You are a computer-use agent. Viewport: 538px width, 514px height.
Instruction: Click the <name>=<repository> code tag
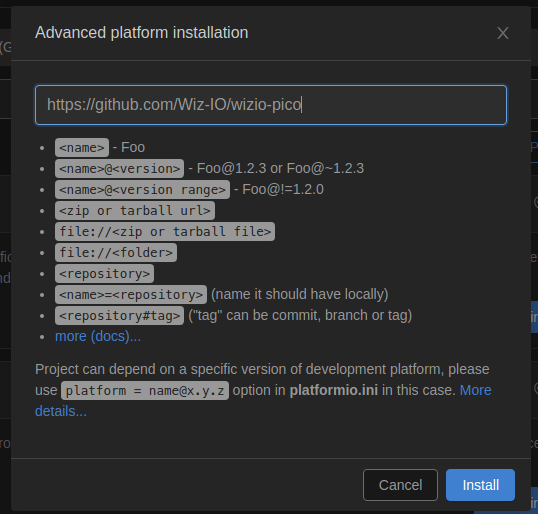click(x=131, y=294)
